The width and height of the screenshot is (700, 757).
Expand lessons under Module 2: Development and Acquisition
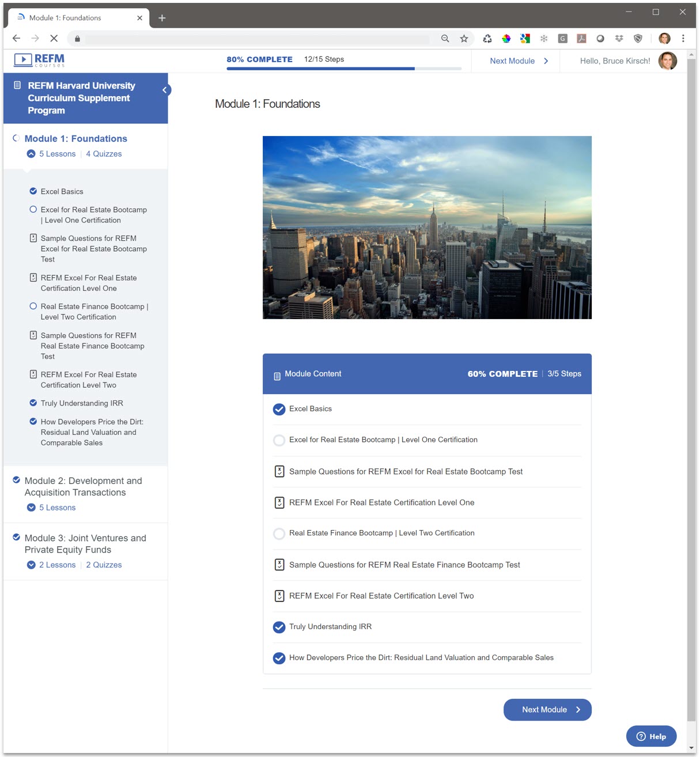coord(31,508)
